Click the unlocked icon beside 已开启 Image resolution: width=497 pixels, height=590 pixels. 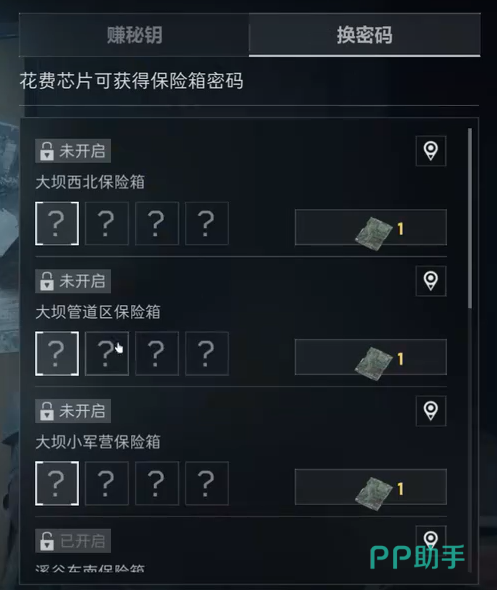tap(47, 541)
